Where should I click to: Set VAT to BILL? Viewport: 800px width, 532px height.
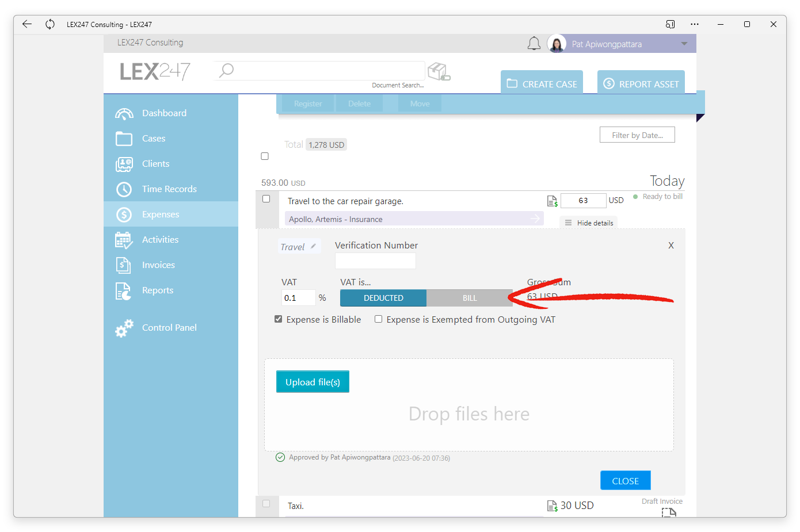click(x=470, y=298)
